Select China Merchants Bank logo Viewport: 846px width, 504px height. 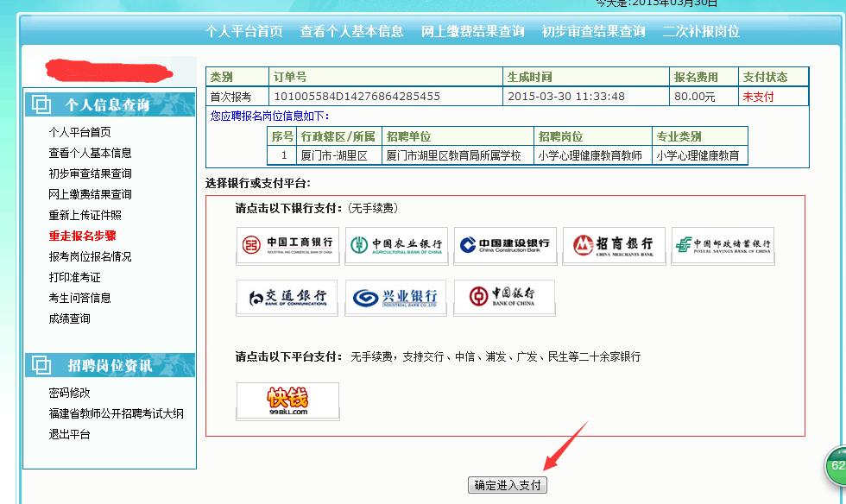[x=614, y=246]
